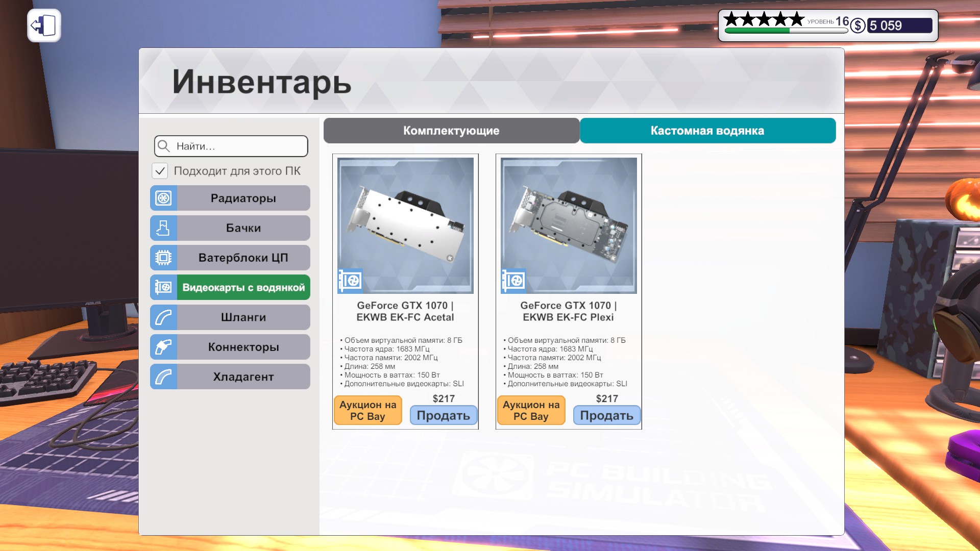Image resolution: width=980 pixels, height=551 pixels.
Task: Click the tube icon next to Шланги
Action: [163, 317]
